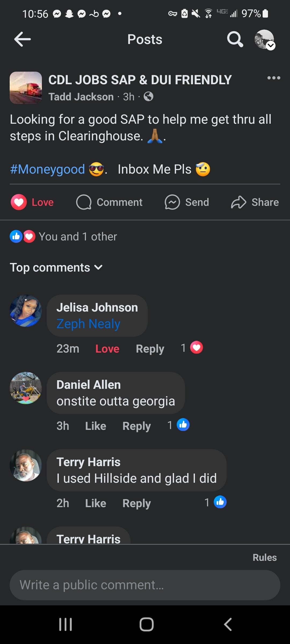Toggle Love on Jelisa Johnson's comment

point(107,349)
